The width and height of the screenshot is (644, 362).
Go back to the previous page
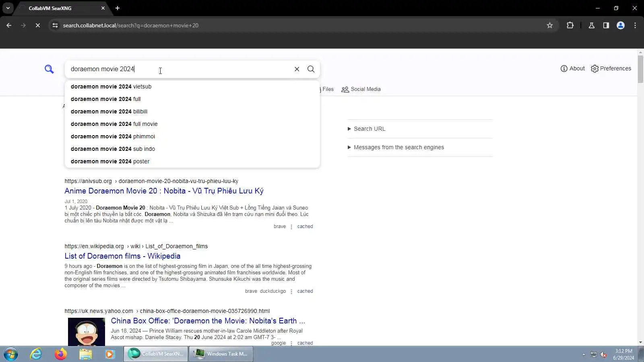[x=9, y=25]
